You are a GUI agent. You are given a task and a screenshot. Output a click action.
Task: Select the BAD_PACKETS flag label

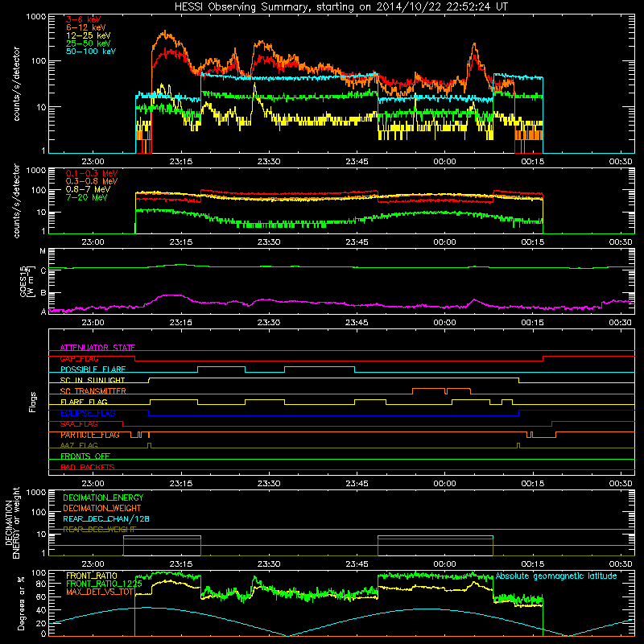pos(88,467)
